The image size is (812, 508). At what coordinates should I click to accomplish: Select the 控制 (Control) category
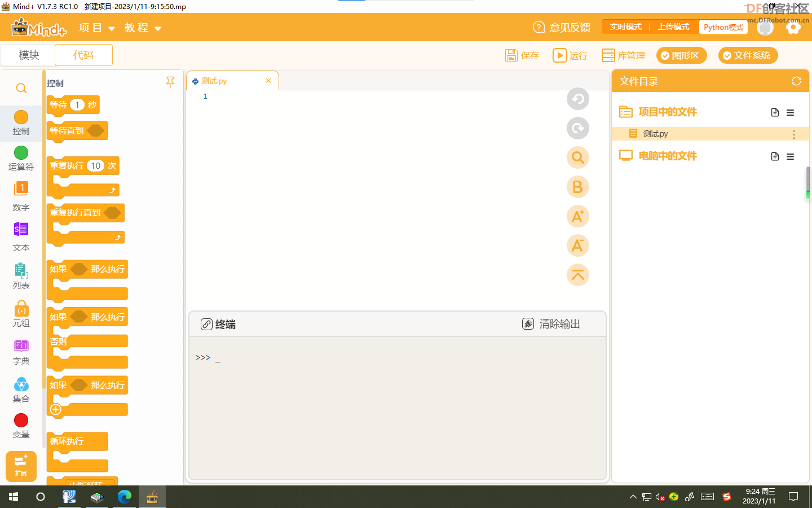[x=21, y=122]
